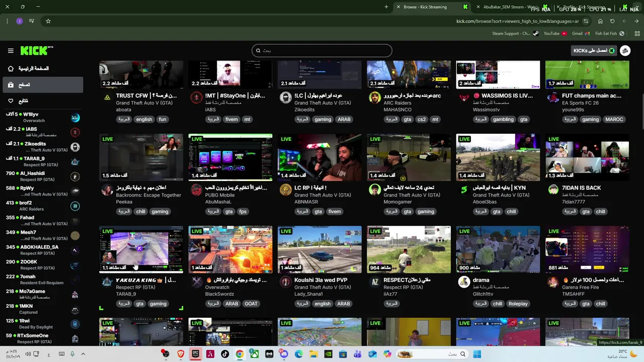Select the GOAT tag under BlackSwordz stream
Image resolution: width=644 pixels, height=362 pixels.
[251, 304]
